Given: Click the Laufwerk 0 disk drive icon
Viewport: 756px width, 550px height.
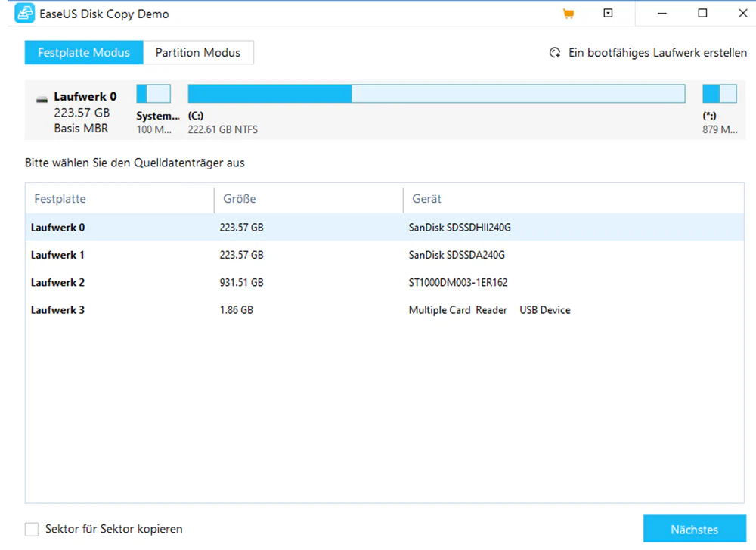Looking at the screenshot, I should point(42,99).
